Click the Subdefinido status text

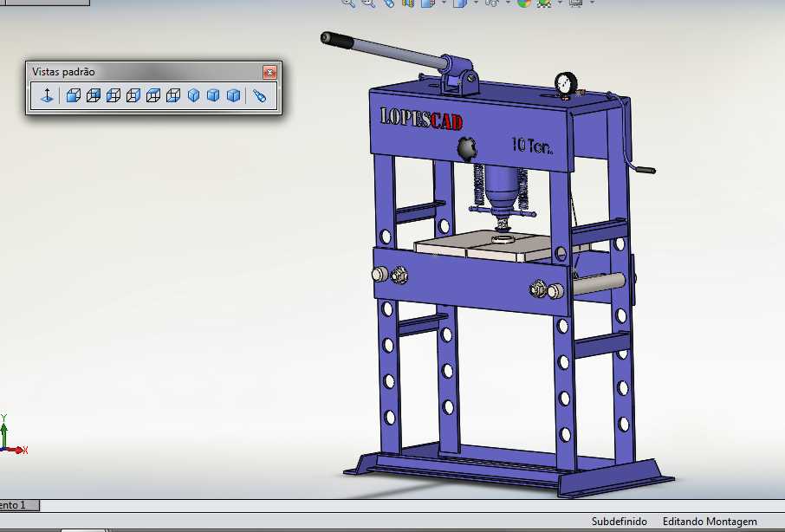[619, 522]
